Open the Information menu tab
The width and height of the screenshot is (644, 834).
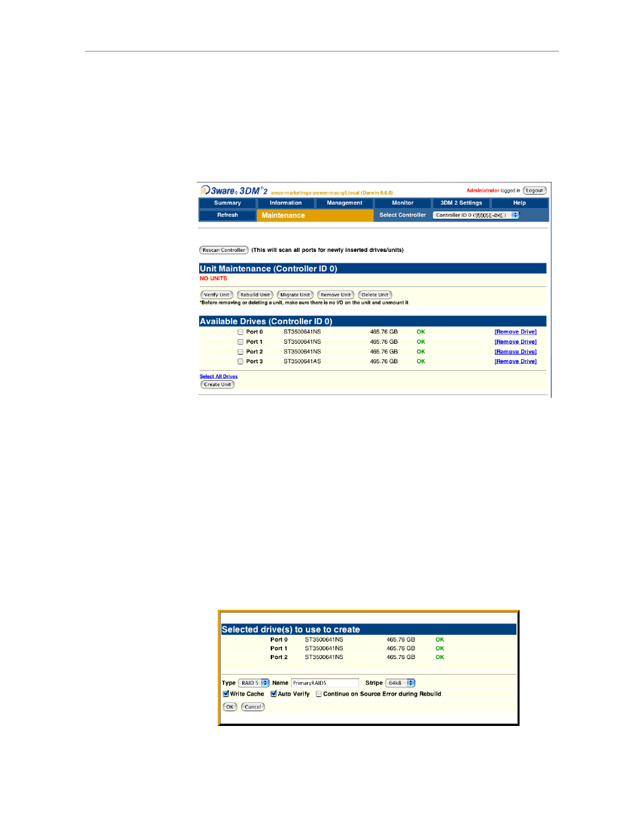(x=286, y=203)
